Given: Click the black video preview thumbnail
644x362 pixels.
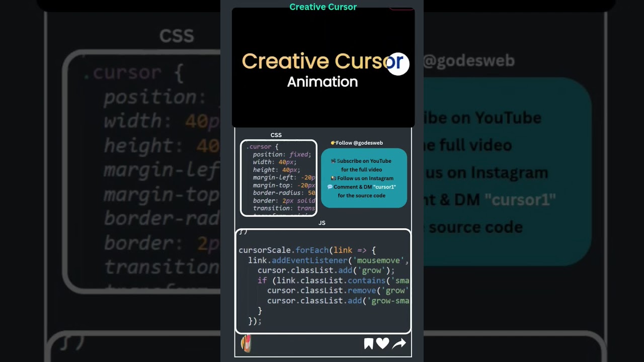Looking at the screenshot, I should coord(323,67).
